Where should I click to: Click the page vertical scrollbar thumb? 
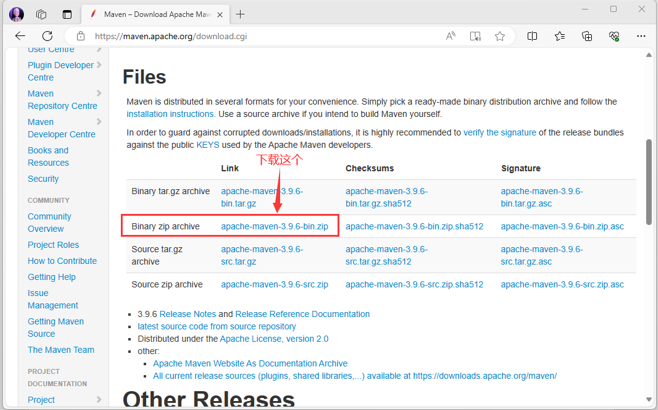click(649, 181)
